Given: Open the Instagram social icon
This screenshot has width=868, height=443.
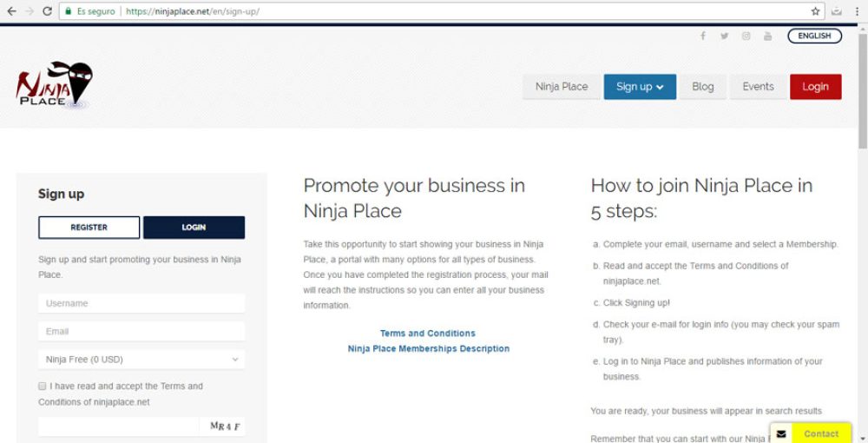Looking at the screenshot, I should (x=746, y=36).
